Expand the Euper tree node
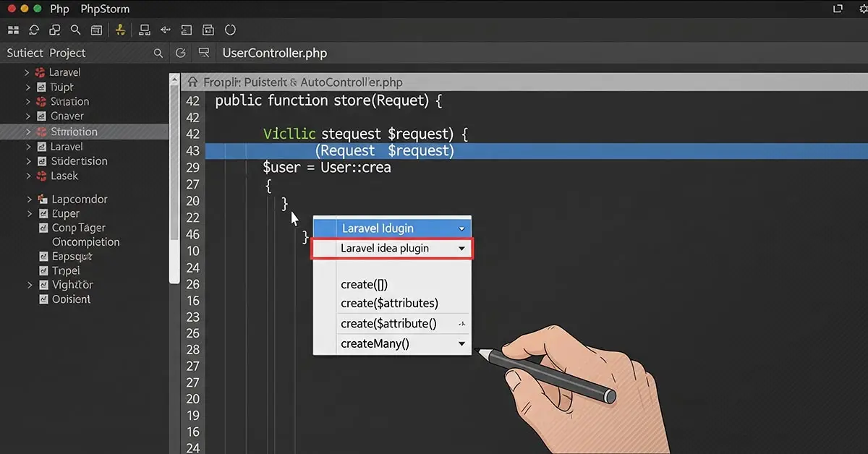The height and width of the screenshot is (454, 868). [x=30, y=213]
